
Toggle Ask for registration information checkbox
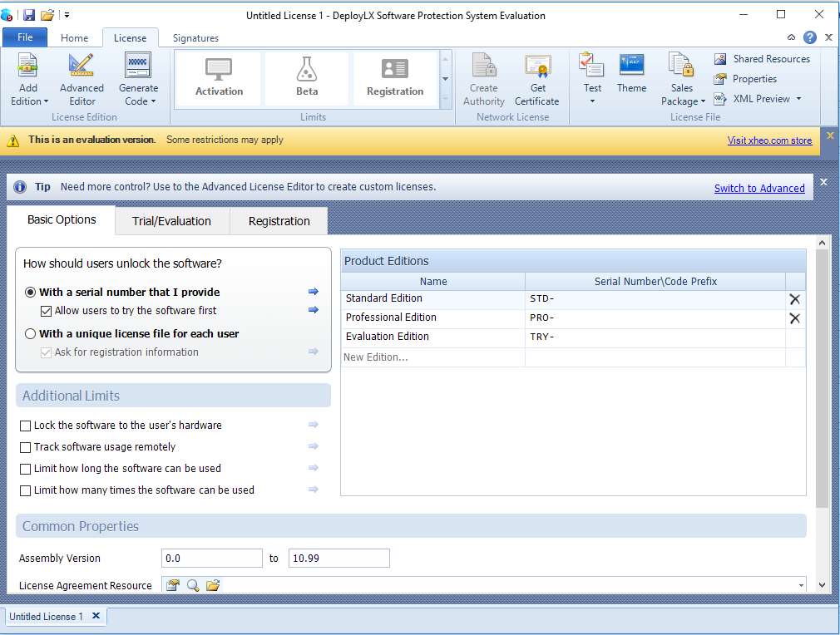(x=46, y=352)
